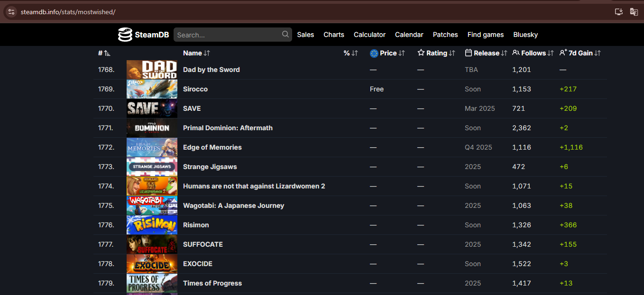Click the Wagotabi thumbnail image
The height and width of the screenshot is (295, 644).
152,206
